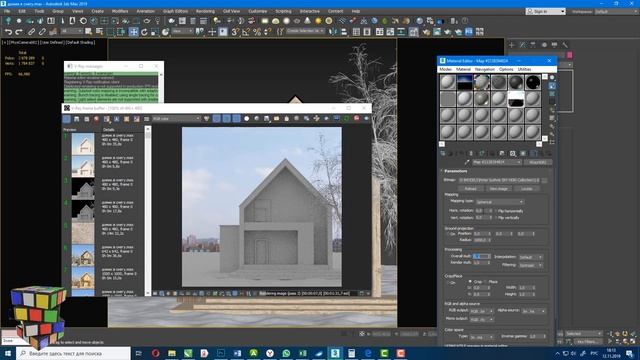Select the first history render thumbnail
This screenshot has height=360, width=640.
[x=83, y=144]
